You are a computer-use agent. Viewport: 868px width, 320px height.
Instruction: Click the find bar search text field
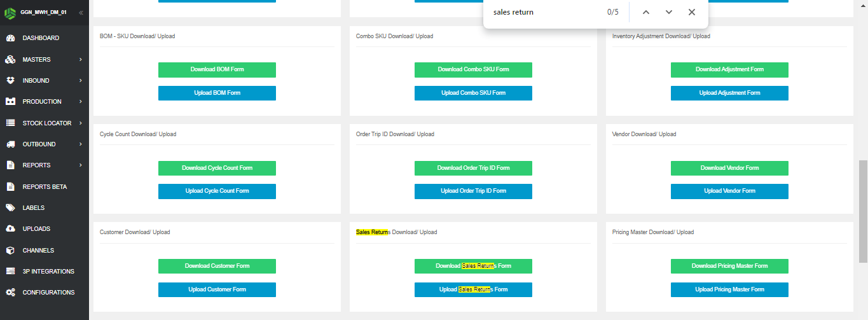pos(544,12)
